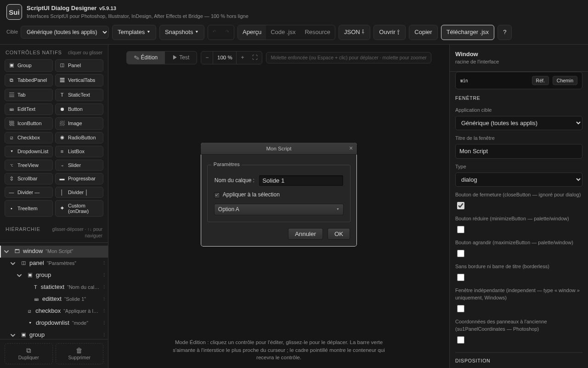Switch to the Resource tab

(317, 32)
